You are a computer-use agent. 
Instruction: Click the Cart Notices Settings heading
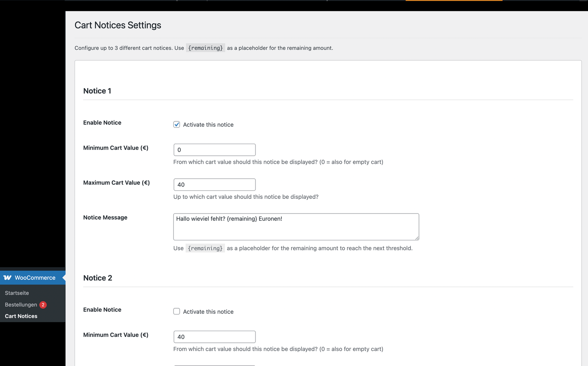coord(118,25)
